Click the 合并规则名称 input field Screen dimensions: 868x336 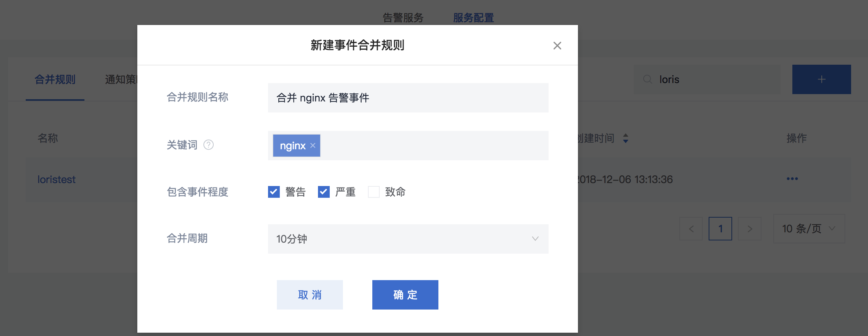pos(408,98)
